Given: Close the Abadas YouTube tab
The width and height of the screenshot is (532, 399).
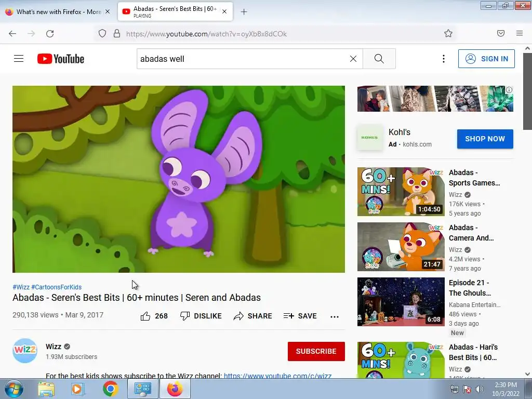Looking at the screenshot, I should tap(224, 11).
